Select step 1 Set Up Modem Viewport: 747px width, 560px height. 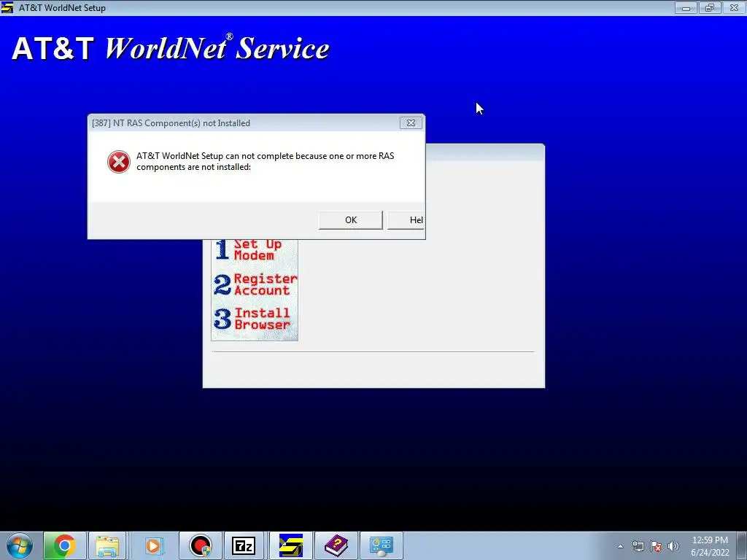tap(249, 250)
